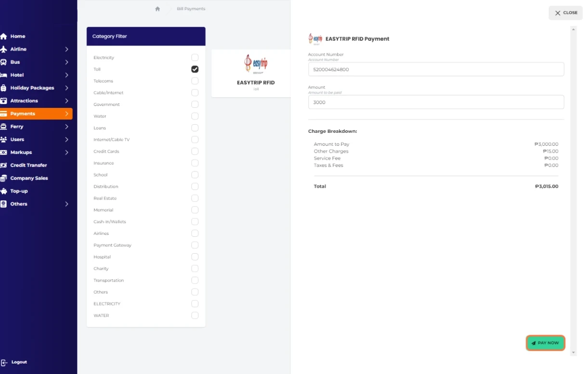Screen dimensions: 588x374
Task: Close the EASYTRIP payment panel
Action: [x=565, y=13]
